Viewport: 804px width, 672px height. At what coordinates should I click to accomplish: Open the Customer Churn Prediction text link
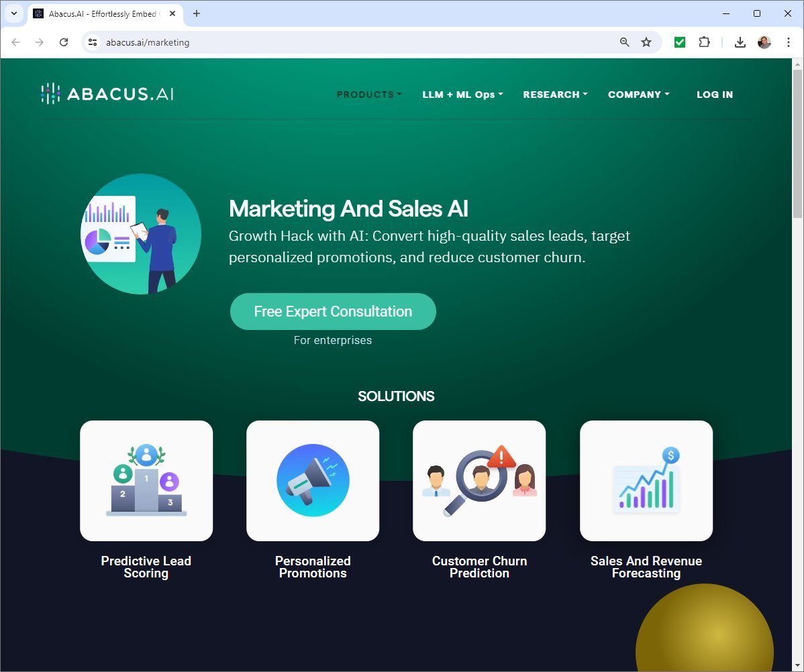click(479, 567)
